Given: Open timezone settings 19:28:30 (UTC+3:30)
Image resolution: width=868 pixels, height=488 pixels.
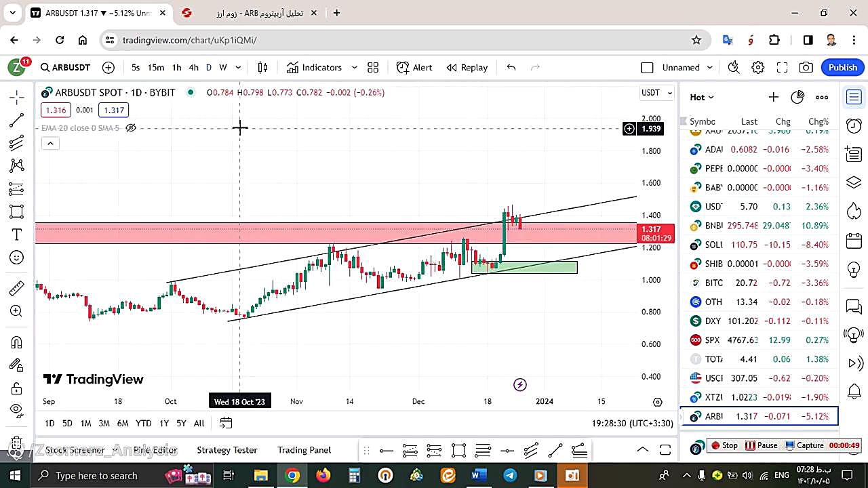Looking at the screenshot, I should (632, 423).
